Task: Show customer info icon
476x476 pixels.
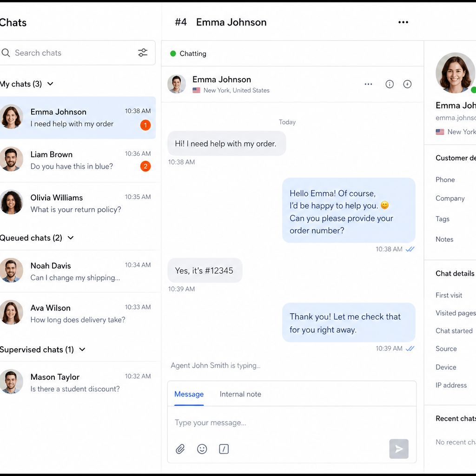Action: point(390,84)
